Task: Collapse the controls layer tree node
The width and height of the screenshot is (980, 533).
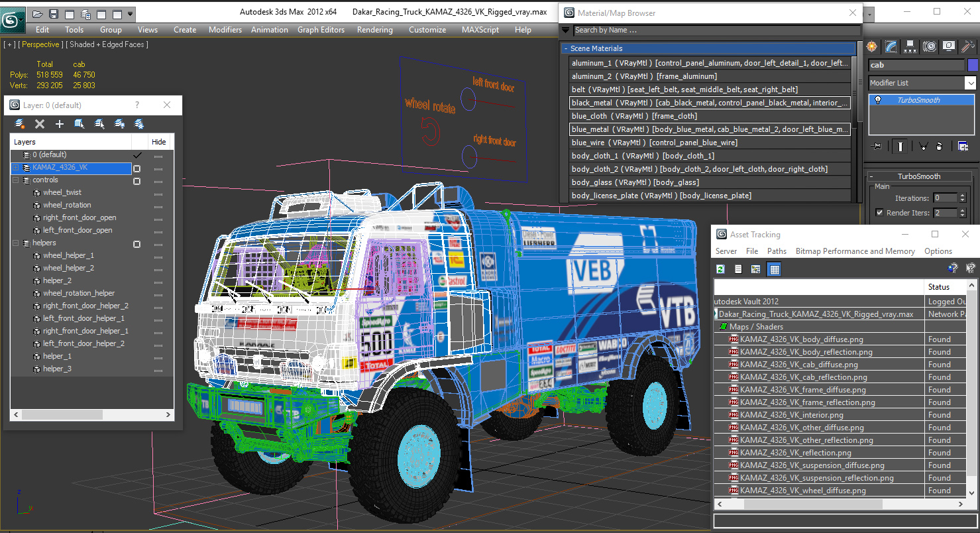Action: point(16,180)
